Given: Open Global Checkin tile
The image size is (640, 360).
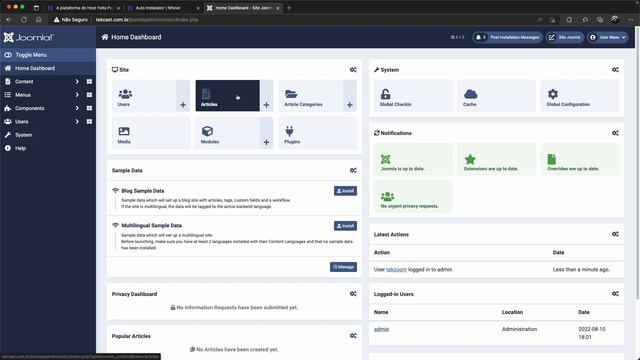Looking at the screenshot, I should pos(413,96).
